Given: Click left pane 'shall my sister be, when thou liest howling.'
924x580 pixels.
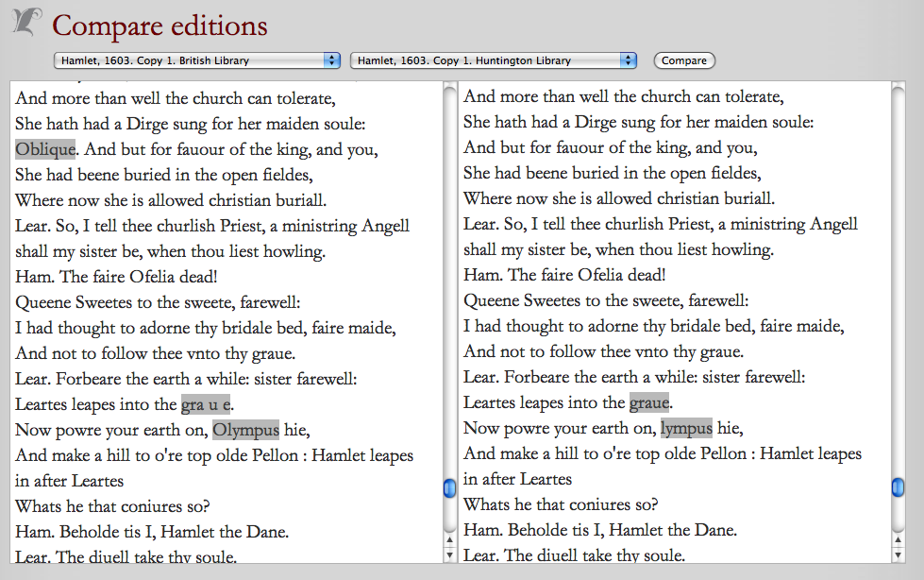Looking at the screenshot, I should coord(170,251).
